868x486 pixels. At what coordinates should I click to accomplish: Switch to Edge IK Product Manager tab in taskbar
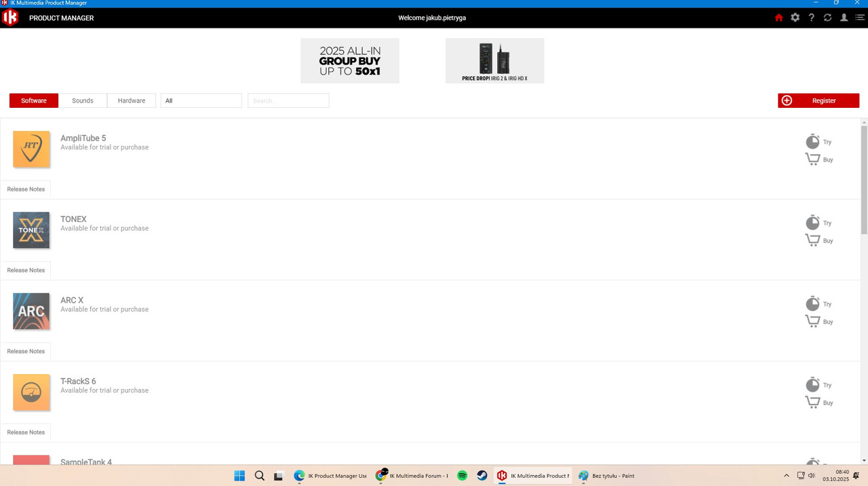click(330, 476)
